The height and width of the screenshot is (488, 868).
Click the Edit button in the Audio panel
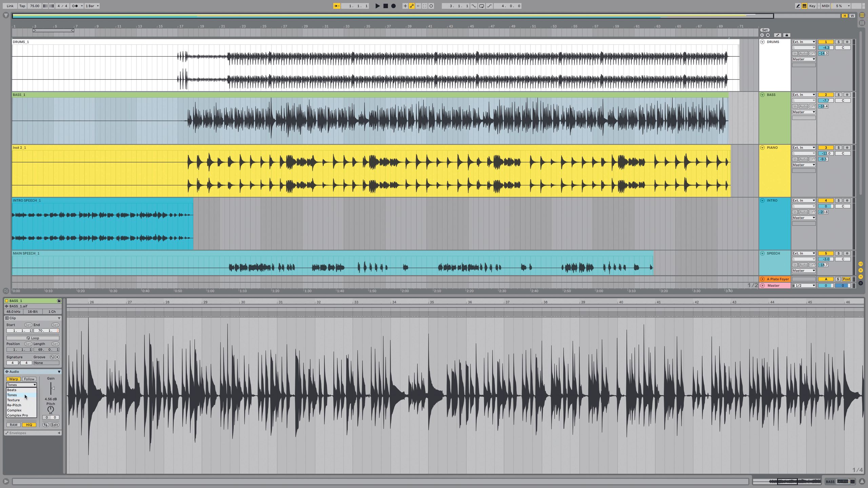tap(55, 425)
